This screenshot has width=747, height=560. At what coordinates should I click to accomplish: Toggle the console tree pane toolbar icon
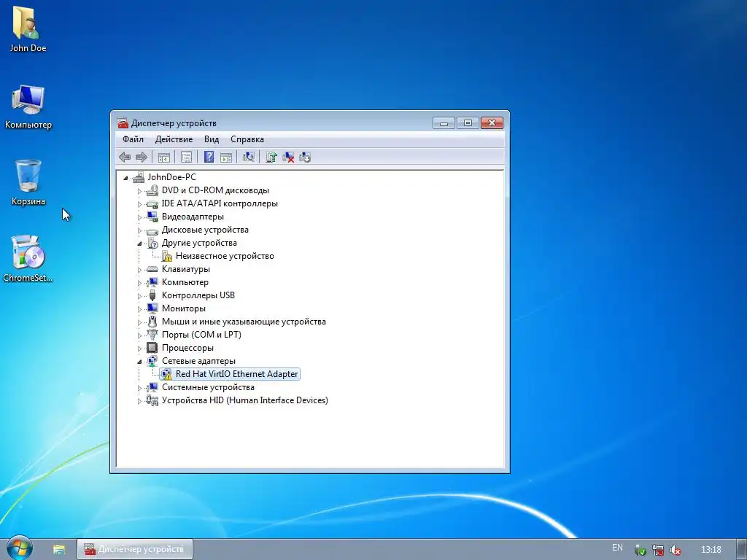point(164,157)
